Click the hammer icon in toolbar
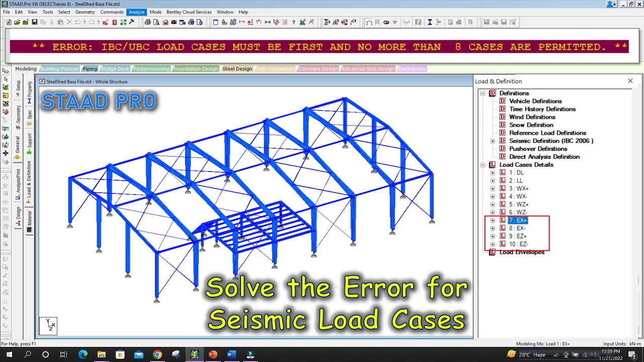Viewport: 644px width, 362px height. click(x=131, y=22)
